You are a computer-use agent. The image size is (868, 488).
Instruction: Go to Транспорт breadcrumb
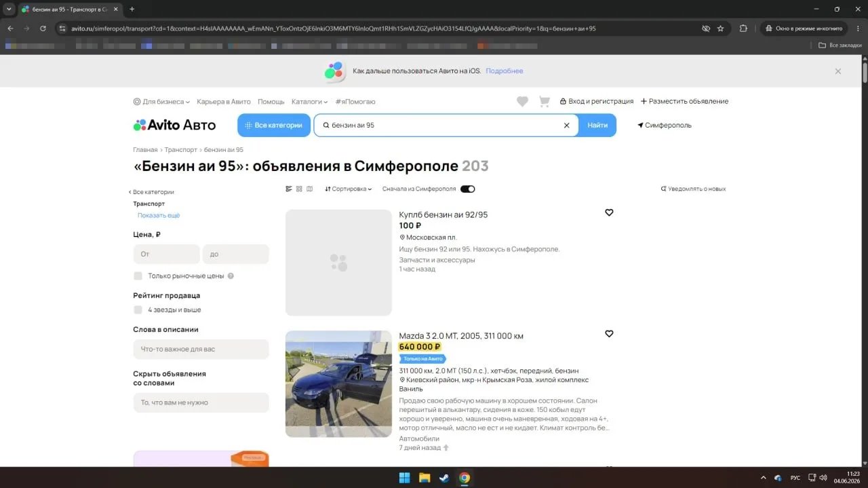tap(181, 150)
